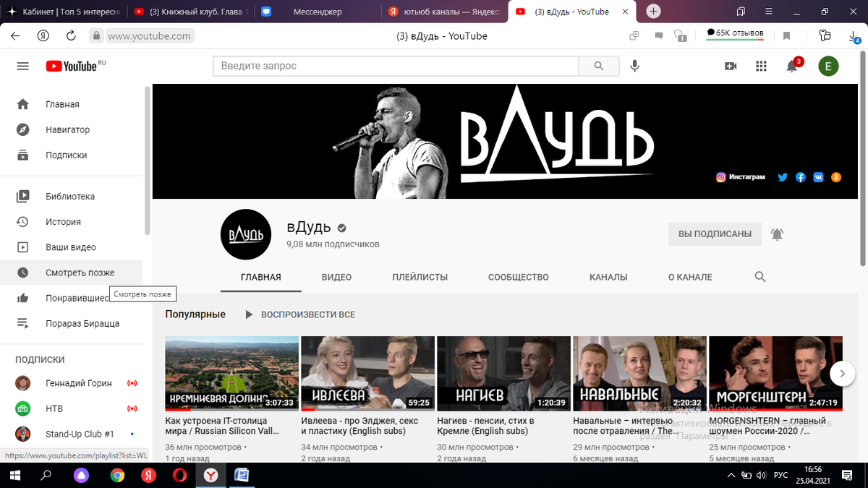
Task: Start ВОСПРОИЗВЕСТИ ВСЕ playback
Action: (301, 314)
